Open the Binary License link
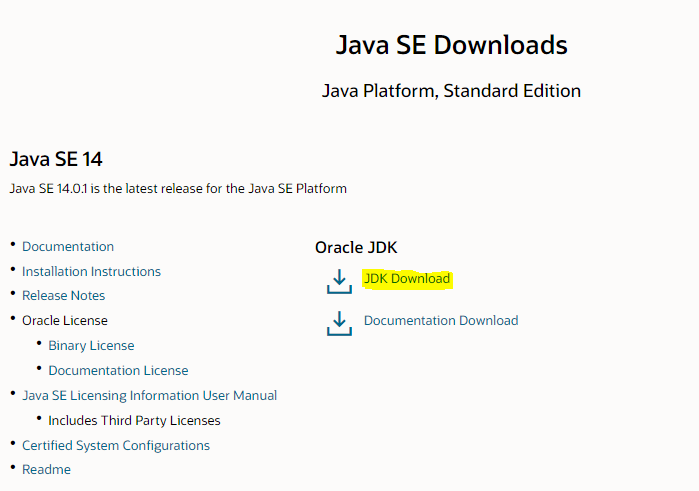The height and width of the screenshot is (491, 699). [91, 346]
